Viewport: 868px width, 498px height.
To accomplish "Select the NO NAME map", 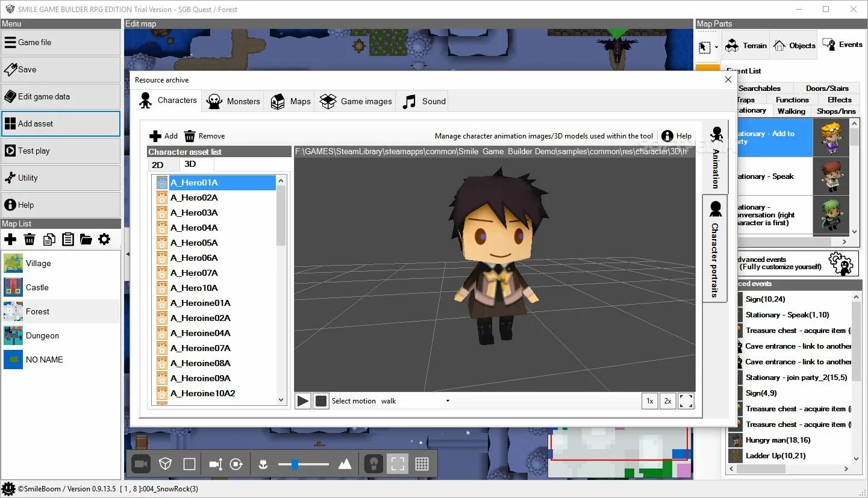I will pyautogui.click(x=61, y=359).
